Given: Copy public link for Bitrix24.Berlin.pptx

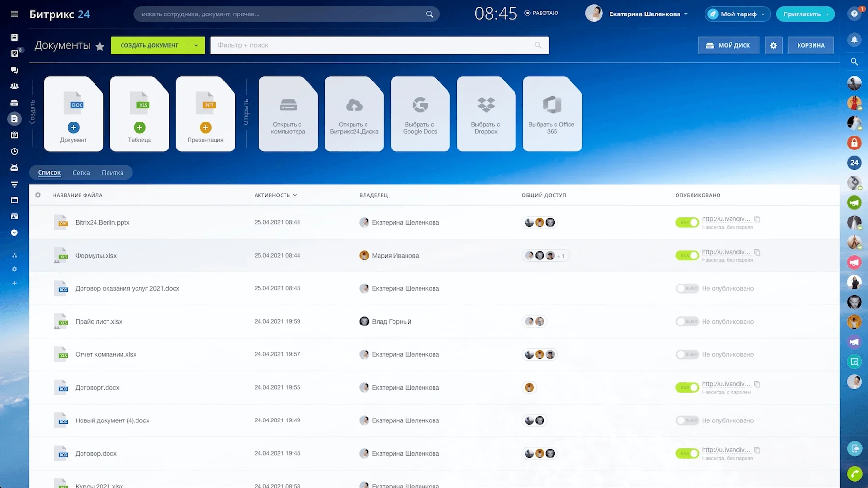Looking at the screenshot, I should click(x=757, y=219).
